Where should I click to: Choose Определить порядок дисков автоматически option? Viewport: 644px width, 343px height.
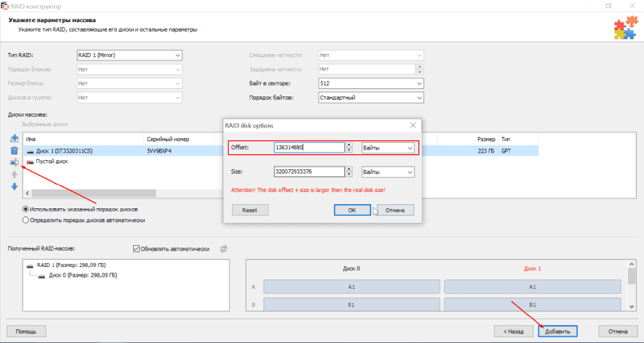pos(27,220)
